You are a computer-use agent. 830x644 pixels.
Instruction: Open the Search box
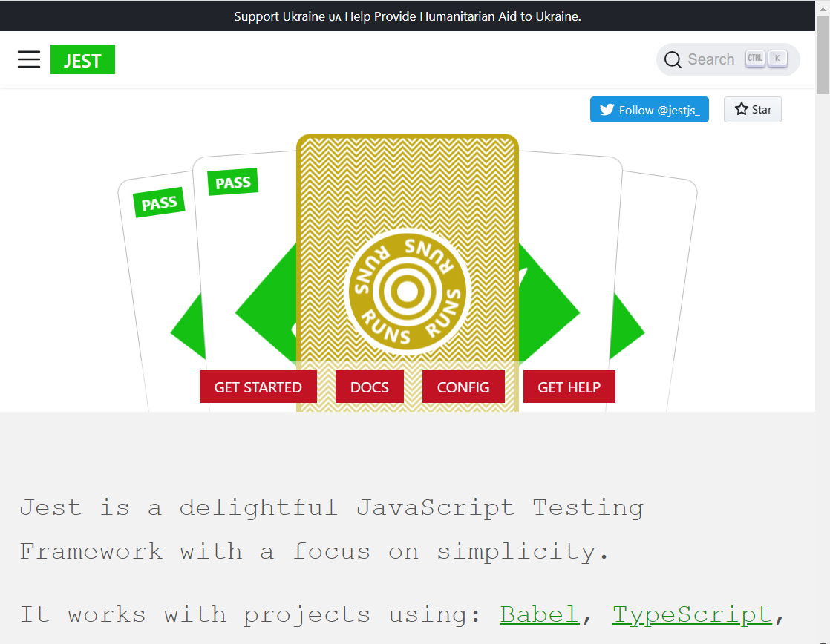point(728,59)
